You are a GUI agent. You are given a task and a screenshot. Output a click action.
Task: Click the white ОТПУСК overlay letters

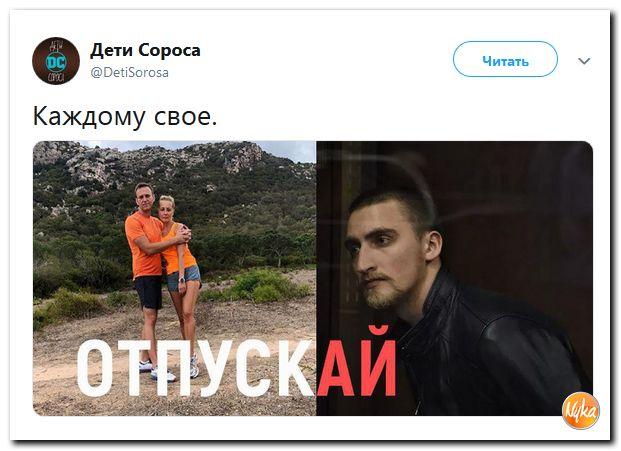tap(197, 368)
